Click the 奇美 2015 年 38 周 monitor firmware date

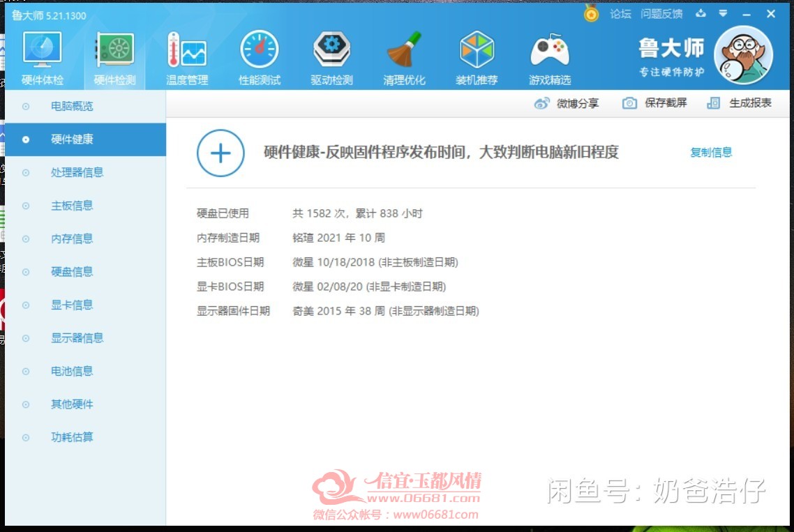[x=386, y=311]
